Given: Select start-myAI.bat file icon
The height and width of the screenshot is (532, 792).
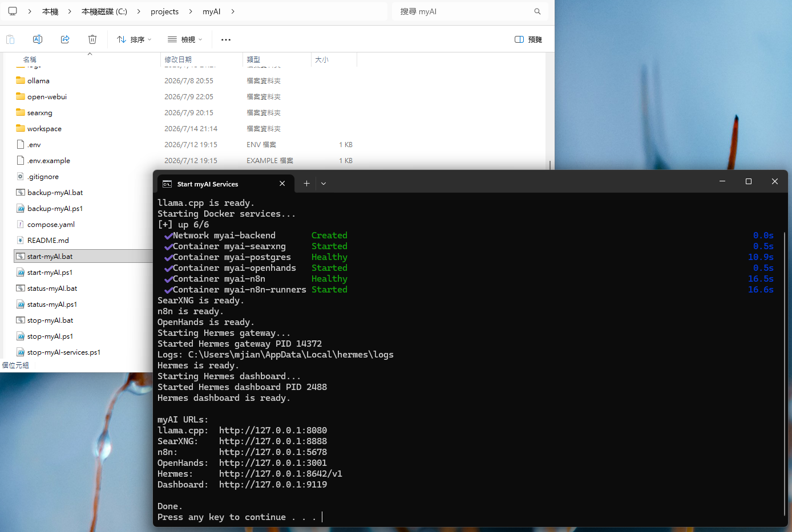Looking at the screenshot, I should (x=21, y=256).
